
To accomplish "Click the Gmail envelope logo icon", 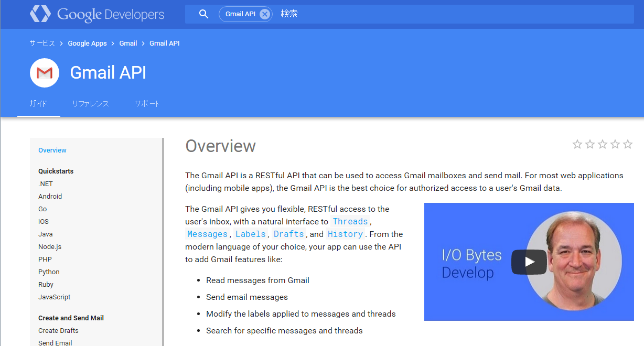I will pos(45,73).
